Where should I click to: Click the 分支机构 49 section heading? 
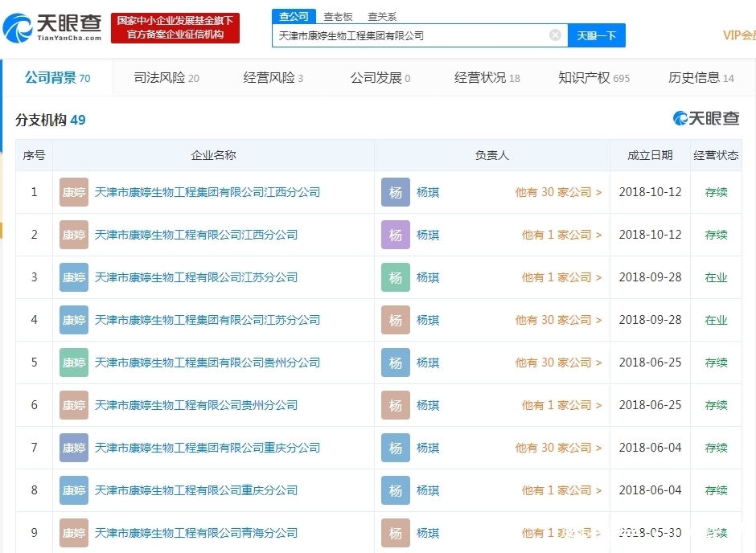coord(51,120)
